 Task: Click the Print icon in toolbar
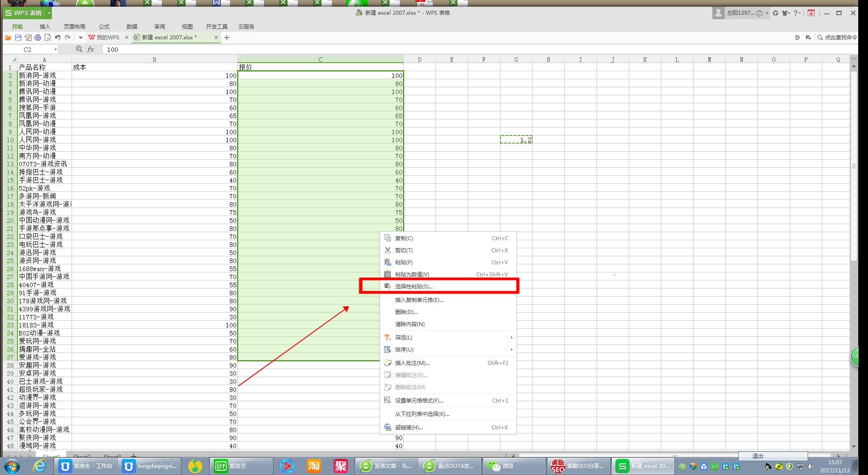tap(38, 38)
